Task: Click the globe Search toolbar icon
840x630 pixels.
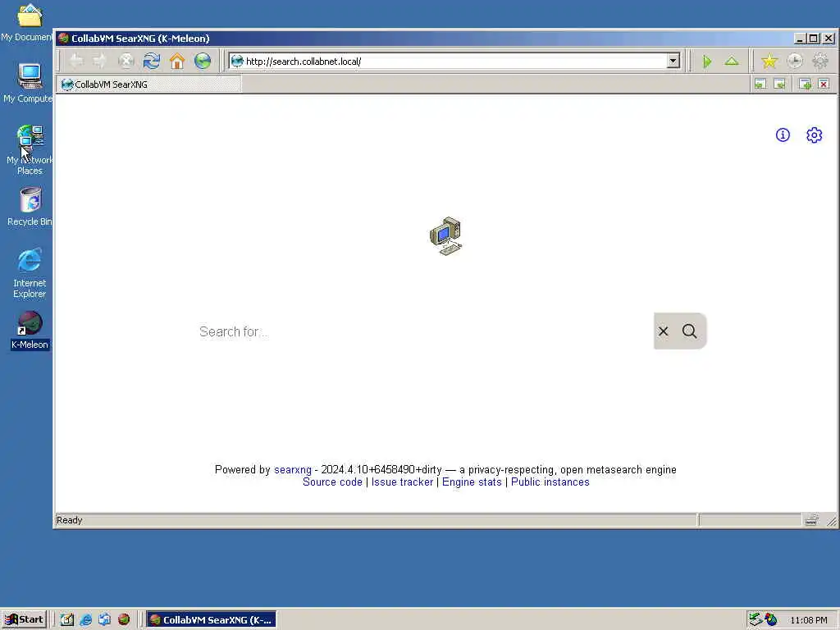Action: point(203,61)
